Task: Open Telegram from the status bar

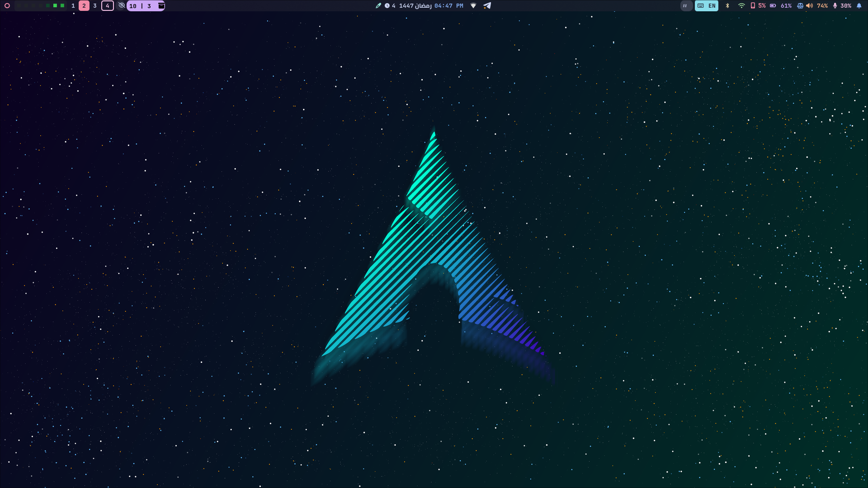Action: point(487,6)
